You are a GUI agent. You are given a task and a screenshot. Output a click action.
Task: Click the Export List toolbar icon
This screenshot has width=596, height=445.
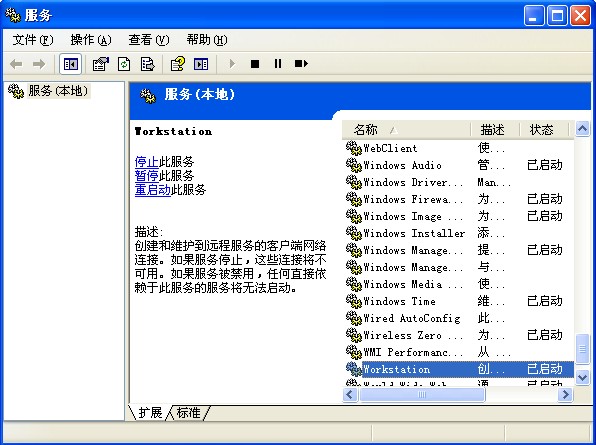tap(147, 64)
